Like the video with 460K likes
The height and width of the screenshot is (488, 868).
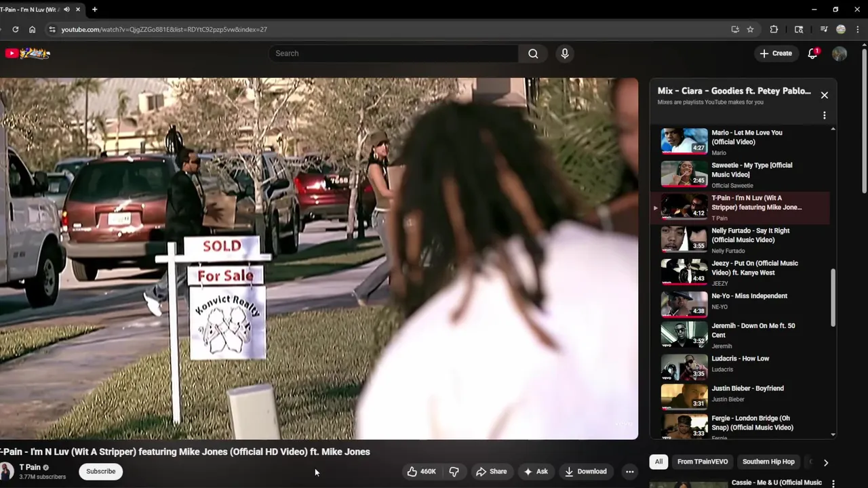click(421, 471)
